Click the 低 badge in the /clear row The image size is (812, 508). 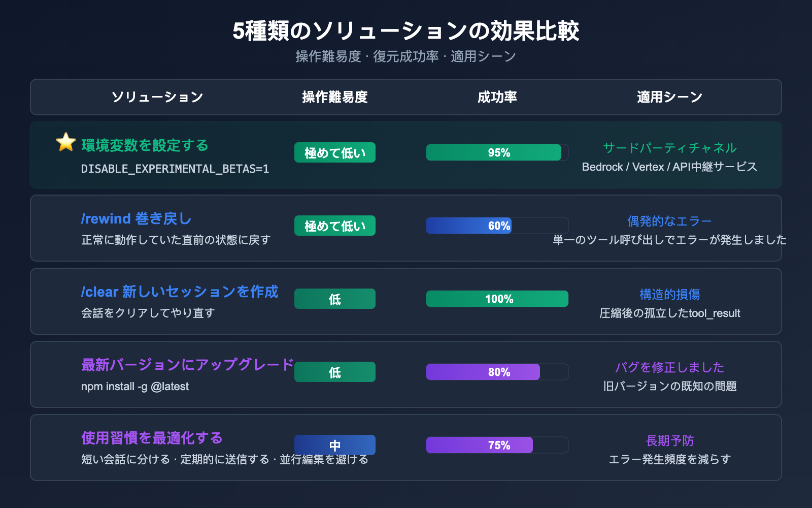[x=335, y=299]
